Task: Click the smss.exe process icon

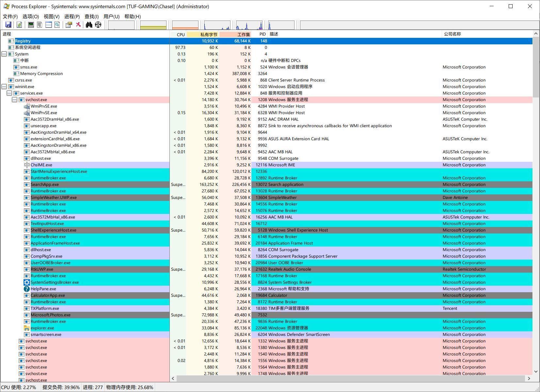Action: point(16,67)
